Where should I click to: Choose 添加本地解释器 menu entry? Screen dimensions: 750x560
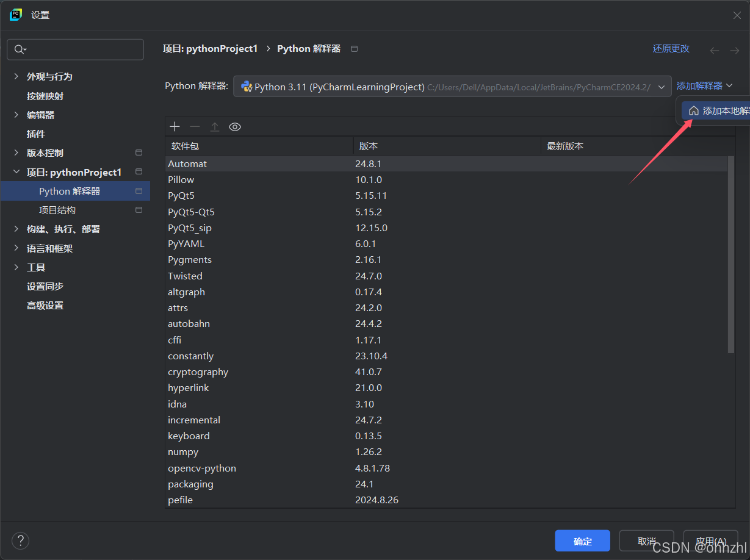coord(715,111)
